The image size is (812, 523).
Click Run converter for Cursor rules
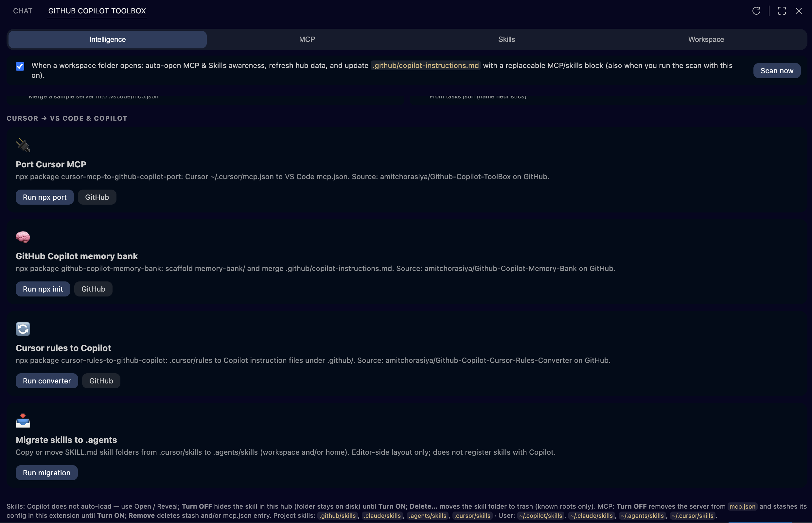pyautogui.click(x=46, y=381)
